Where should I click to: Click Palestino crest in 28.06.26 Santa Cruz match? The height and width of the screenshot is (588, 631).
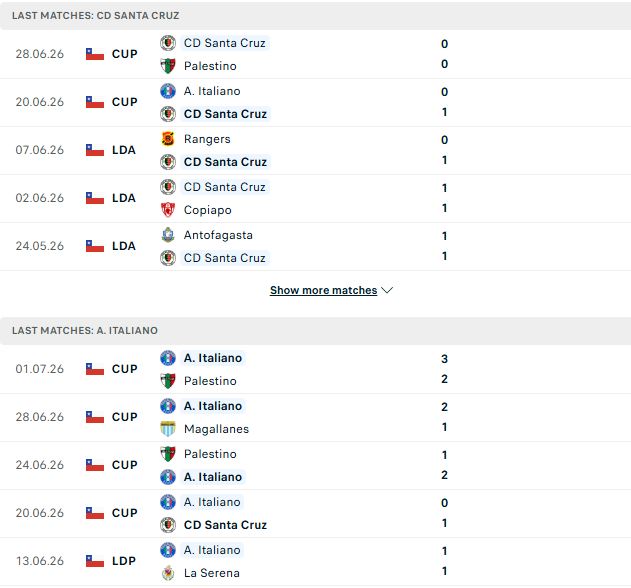click(x=168, y=66)
